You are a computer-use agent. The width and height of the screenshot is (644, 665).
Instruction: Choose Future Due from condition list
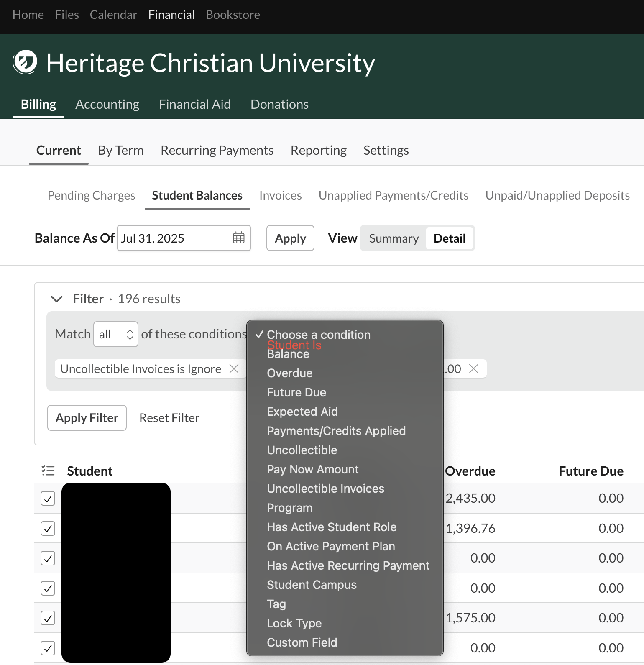(x=296, y=392)
